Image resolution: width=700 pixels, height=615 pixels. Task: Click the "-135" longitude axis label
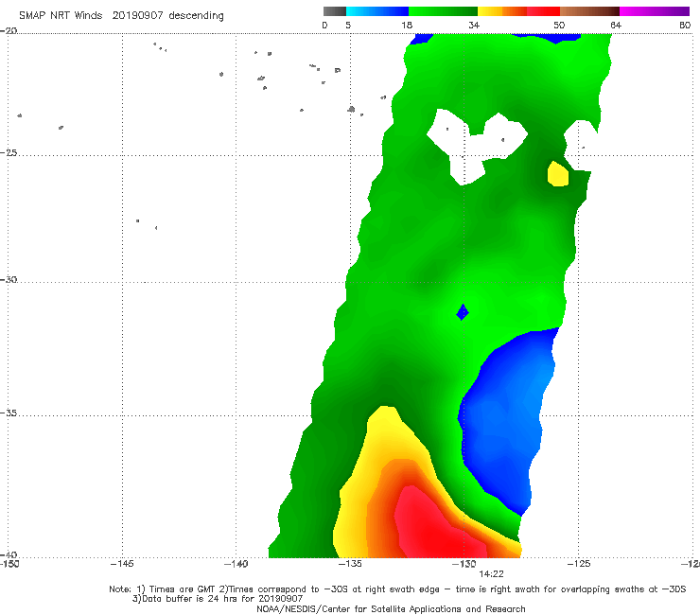pyautogui.click(x=350, y=564)
